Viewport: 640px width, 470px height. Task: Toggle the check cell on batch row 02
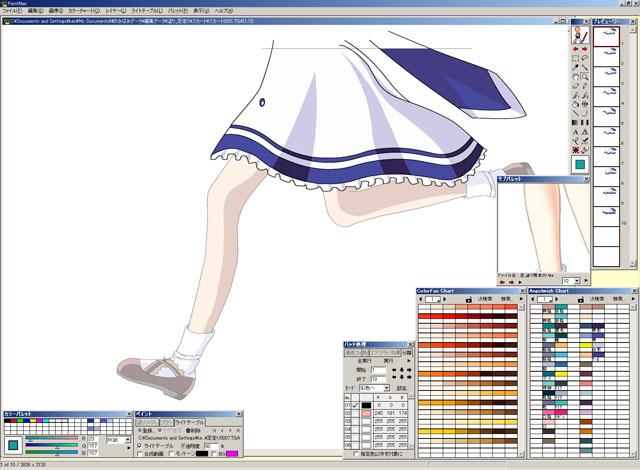356,413
